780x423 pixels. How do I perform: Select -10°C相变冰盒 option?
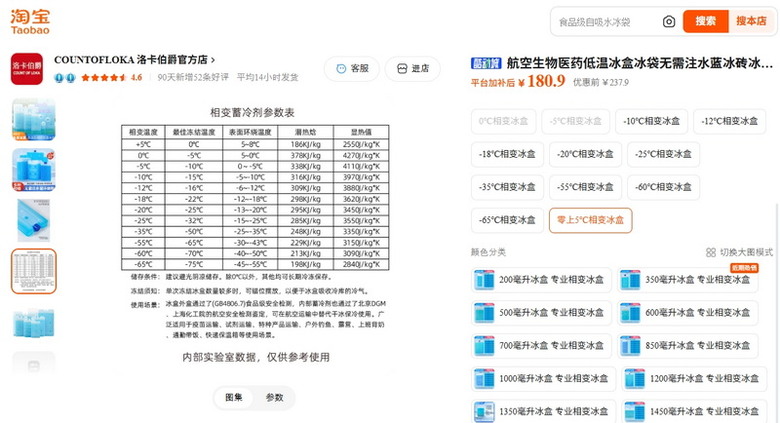click(651, 121)
